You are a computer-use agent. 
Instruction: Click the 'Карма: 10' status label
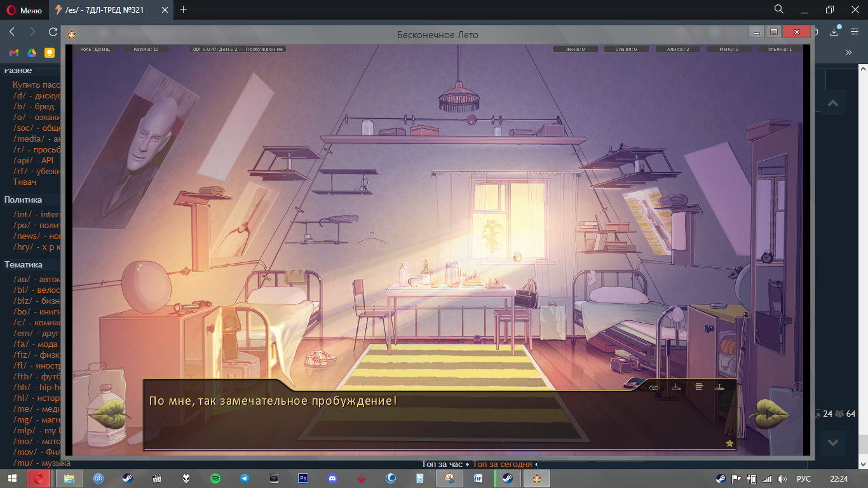[x=146, y=49]
